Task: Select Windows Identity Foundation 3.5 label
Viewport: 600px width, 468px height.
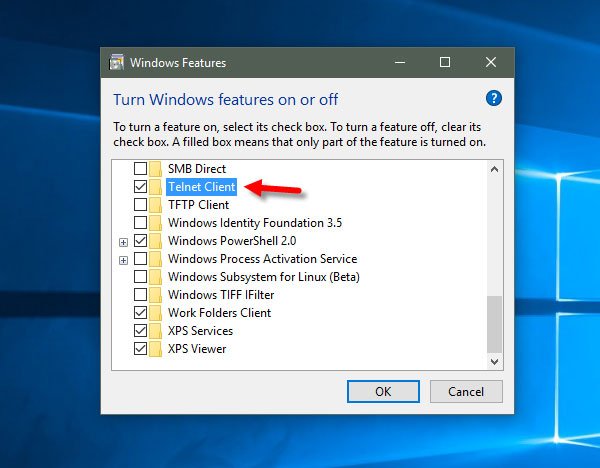Action: [x=255, y=222]
